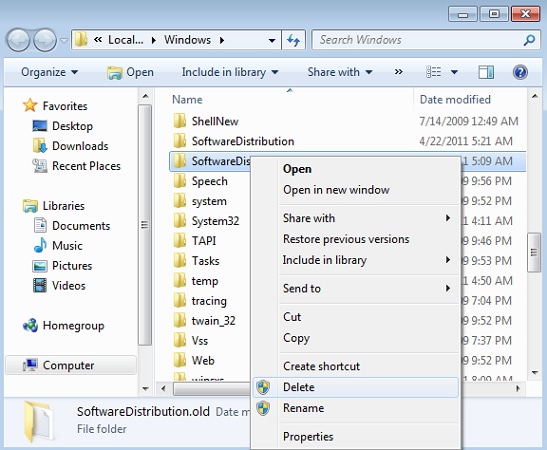Select the SoftwareDistribution folder dated 4/22/2011
The width and height of the screenshot is (547, 450).
(x=243, y=141)
